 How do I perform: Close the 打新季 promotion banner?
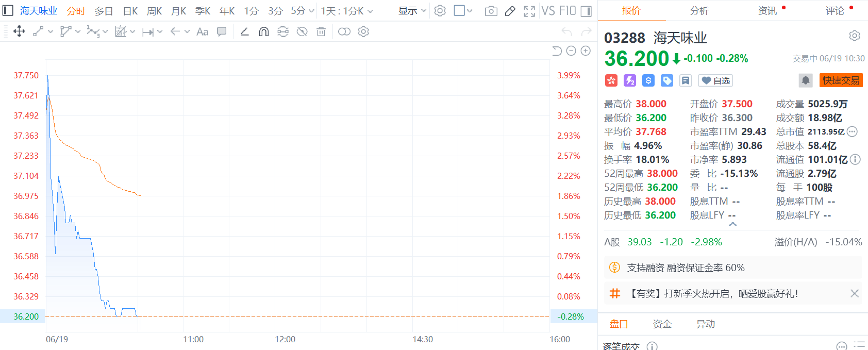coord(854,293)
